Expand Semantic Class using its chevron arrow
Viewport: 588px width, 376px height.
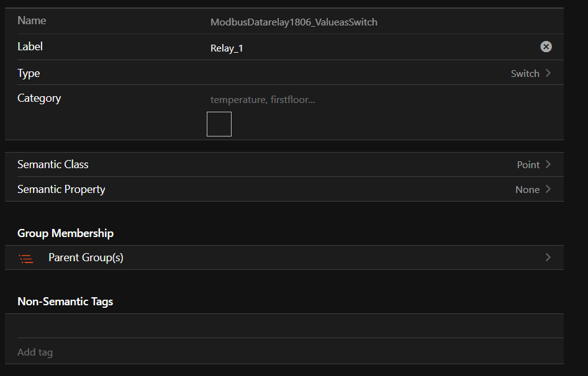click(548, 164)
